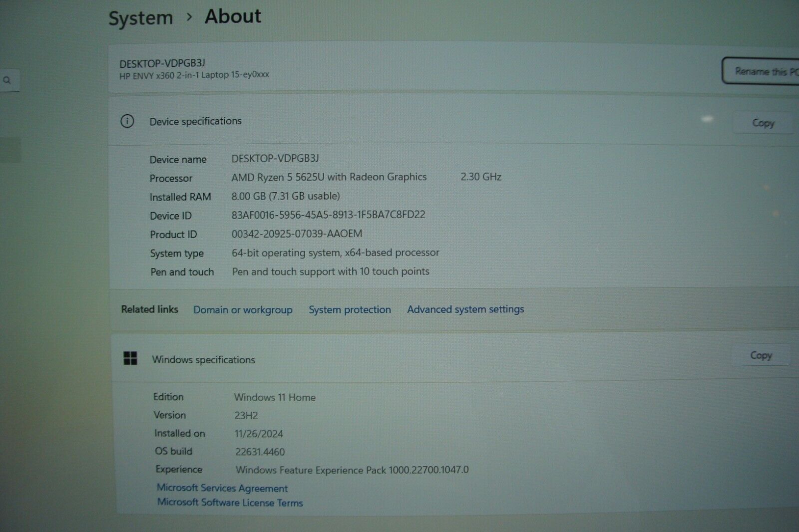Select Windows Feature Experience Pack value
This screenshot has width=799, height=532.
352,470
